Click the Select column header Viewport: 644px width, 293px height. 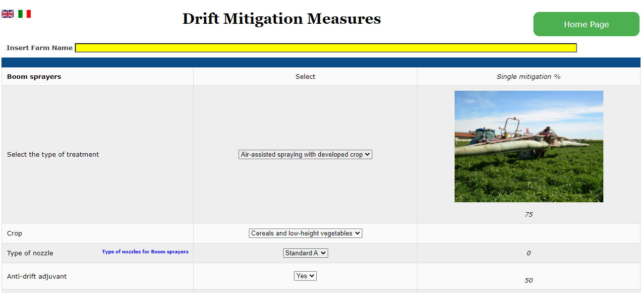pyautogui.click(x=305, y=77)
